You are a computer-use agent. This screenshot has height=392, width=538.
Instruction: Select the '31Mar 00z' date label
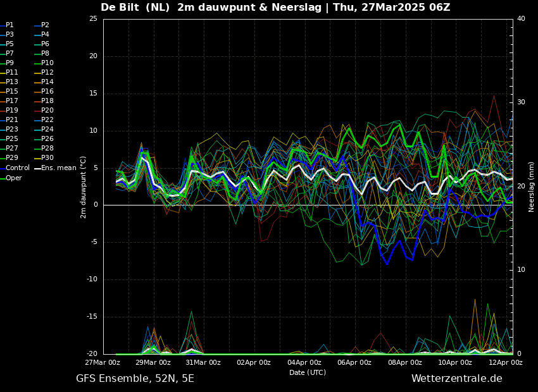click(x=203, y=362)
